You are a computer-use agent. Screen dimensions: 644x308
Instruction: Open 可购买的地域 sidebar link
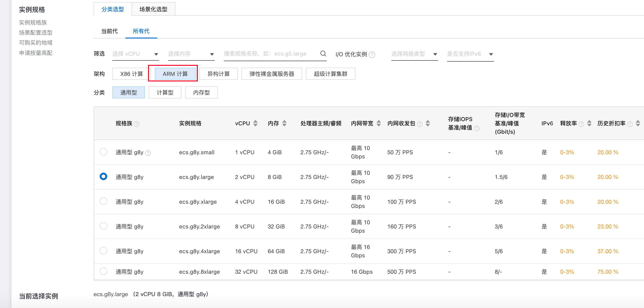(36, 43)
